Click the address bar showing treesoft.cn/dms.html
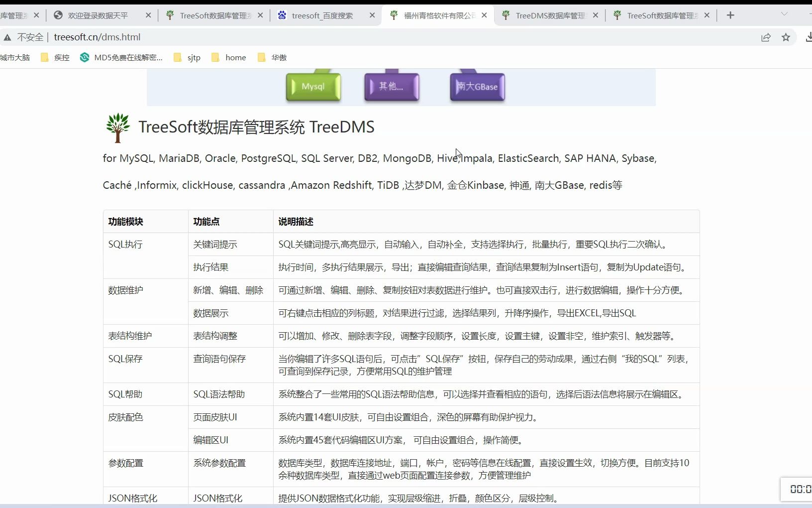 [x=98, y=37]
